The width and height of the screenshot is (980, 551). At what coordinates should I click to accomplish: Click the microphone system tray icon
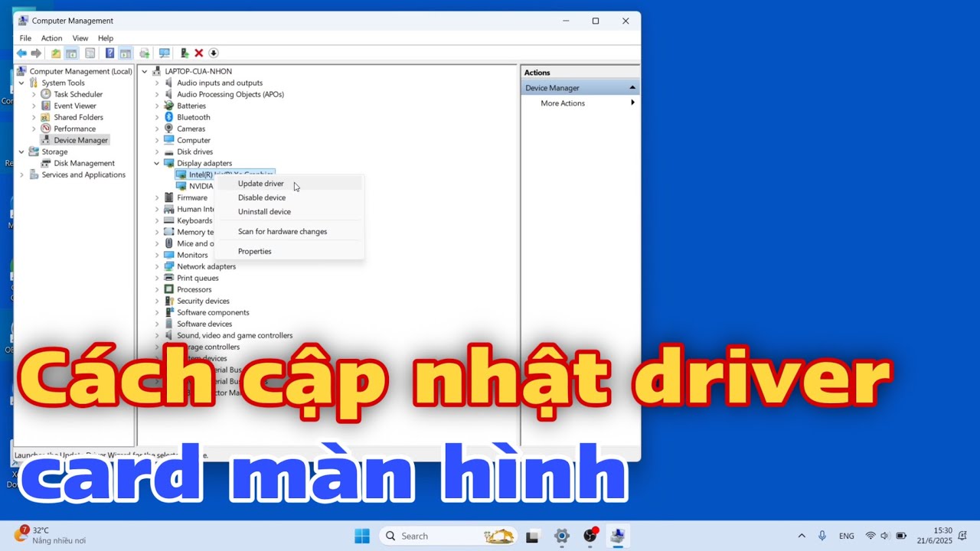point(822,536)
